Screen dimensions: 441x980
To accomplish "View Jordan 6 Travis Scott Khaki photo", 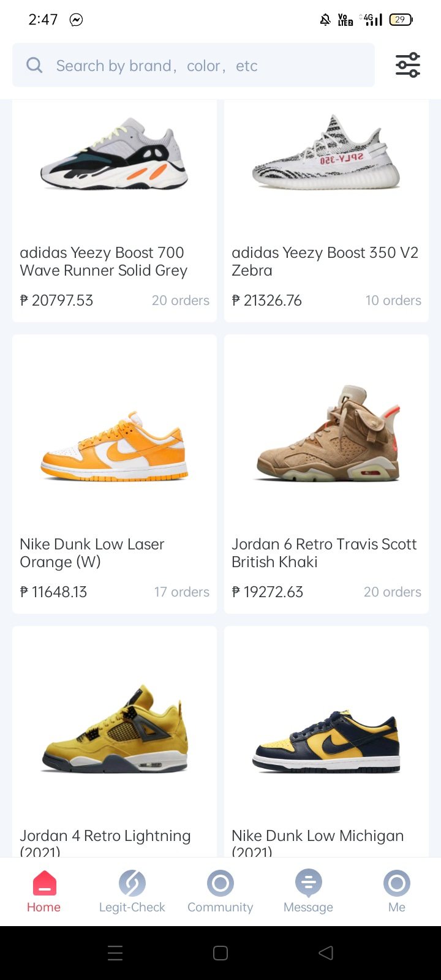I will [326, 435].
